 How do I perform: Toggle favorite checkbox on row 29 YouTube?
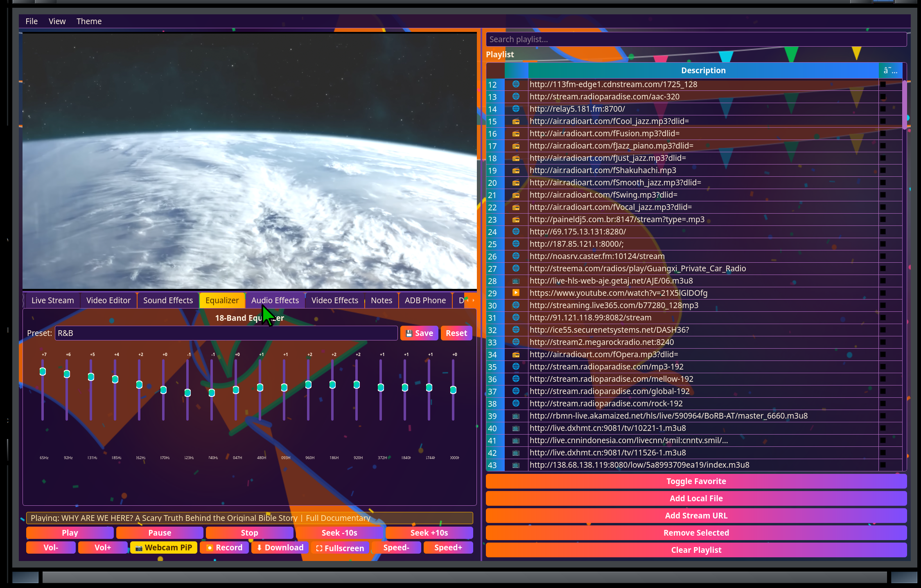coord(883,293)
